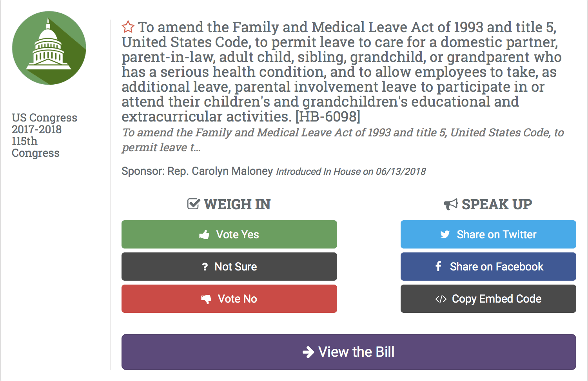Click the megaphone icon beside Speak Up
Viewport: 588px width, 381px height.
450,204
